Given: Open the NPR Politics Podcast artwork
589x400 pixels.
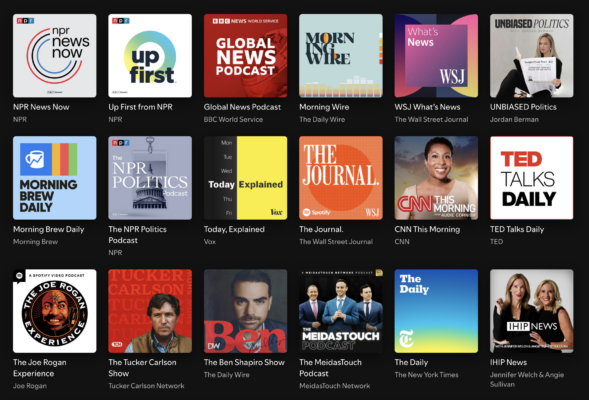Looking at the screenshot, I should (x=150, y=178).
